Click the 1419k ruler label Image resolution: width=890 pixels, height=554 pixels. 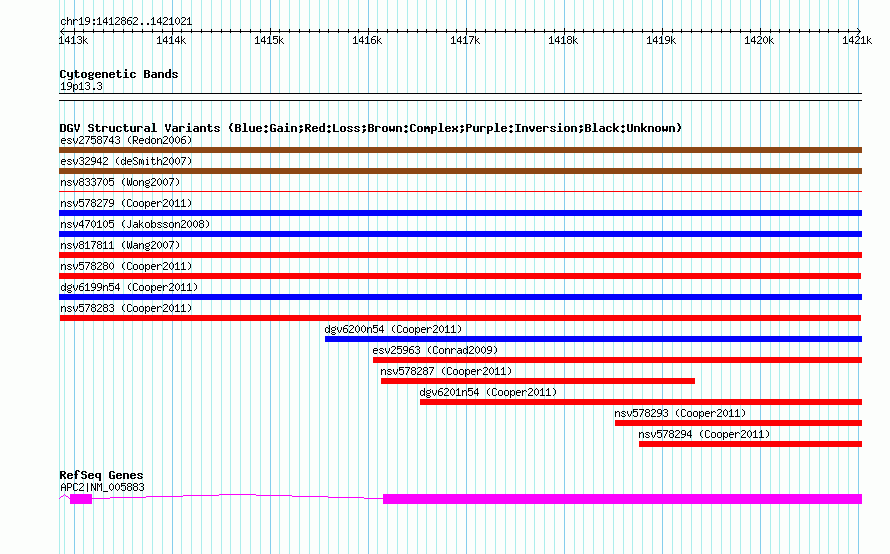click(661, 40)
